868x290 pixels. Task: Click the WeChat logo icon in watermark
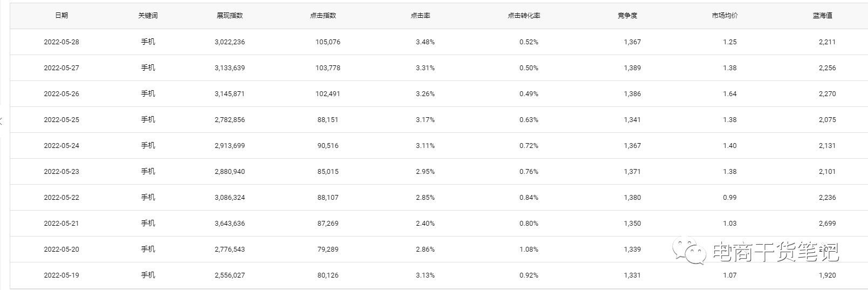pyautogui.click(x=690, y=251)
